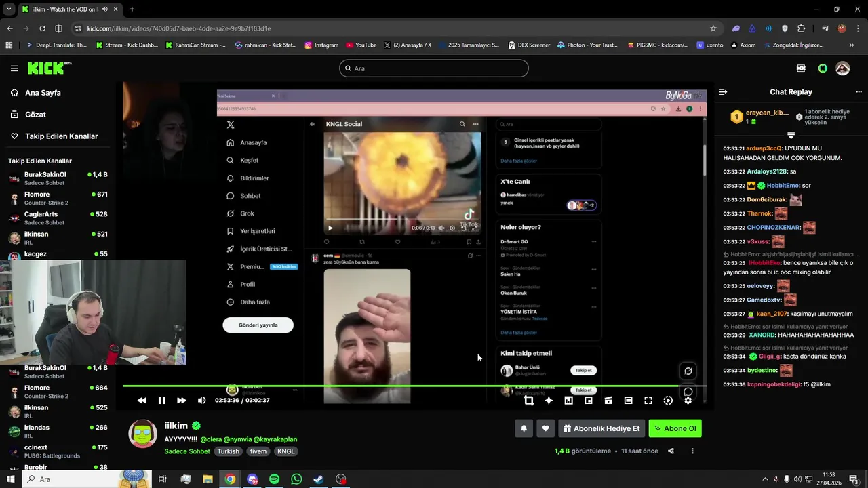Click the crop clip icon in player

pyautogui.click(x=529, y=401)
